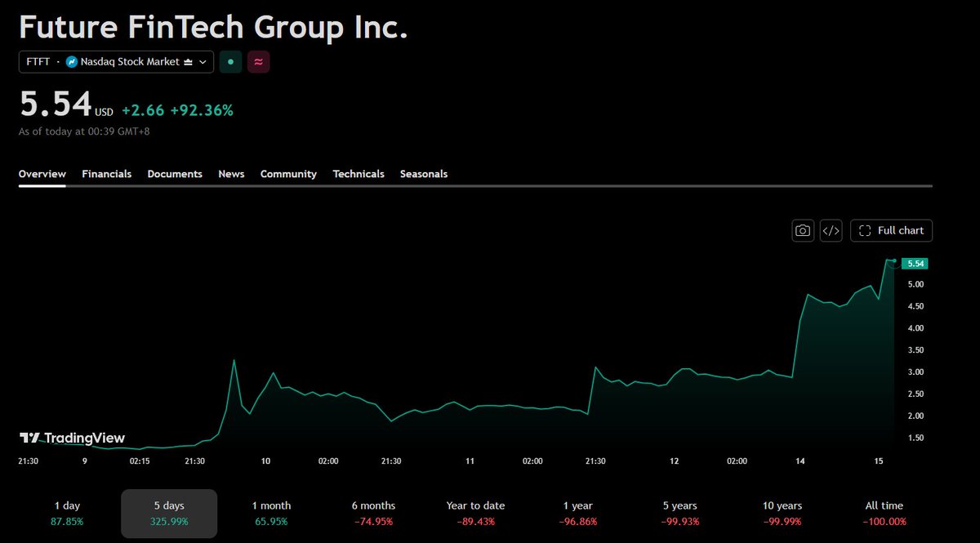Select the All time range
The height and width of the screenshot is (543, 980).
(x=884, y=514)
